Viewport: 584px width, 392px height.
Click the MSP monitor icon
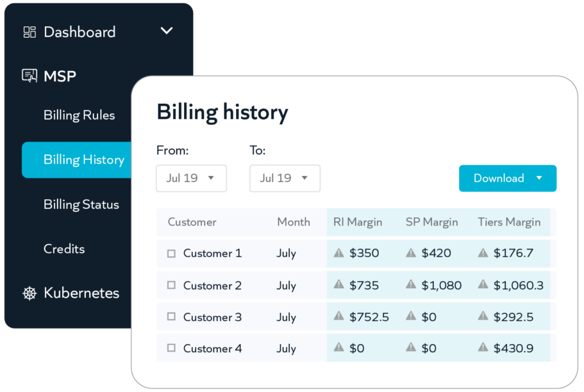29,76
